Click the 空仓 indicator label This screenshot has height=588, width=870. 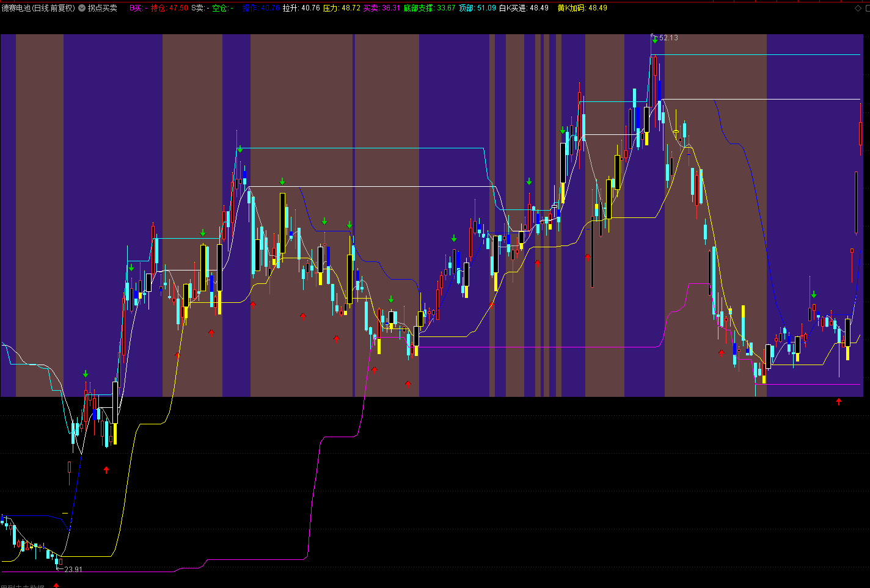coord(222,8)
